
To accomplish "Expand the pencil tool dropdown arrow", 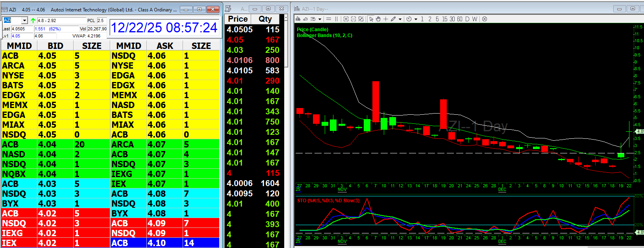I will 400,19.
